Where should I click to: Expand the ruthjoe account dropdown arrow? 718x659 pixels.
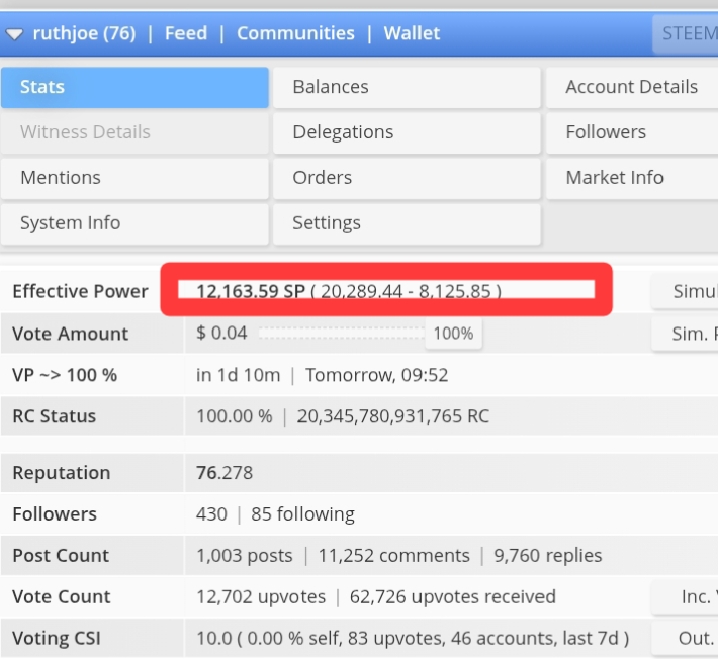click(x=14, y=34)
